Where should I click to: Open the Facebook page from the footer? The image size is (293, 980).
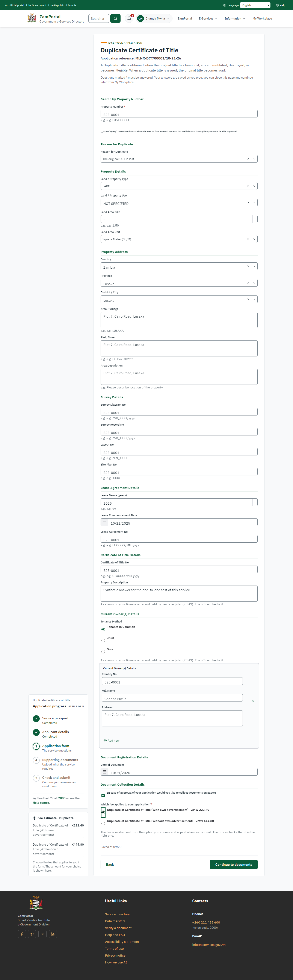(x=22, y=934)
